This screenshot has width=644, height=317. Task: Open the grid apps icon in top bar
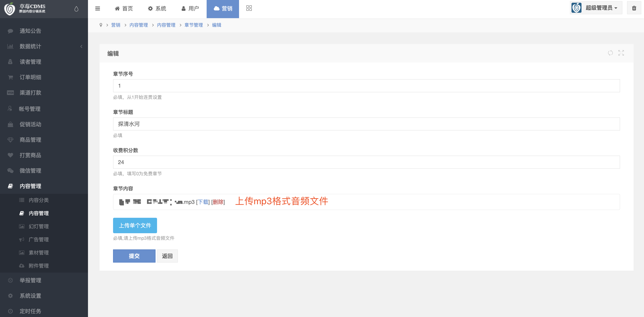249,8
